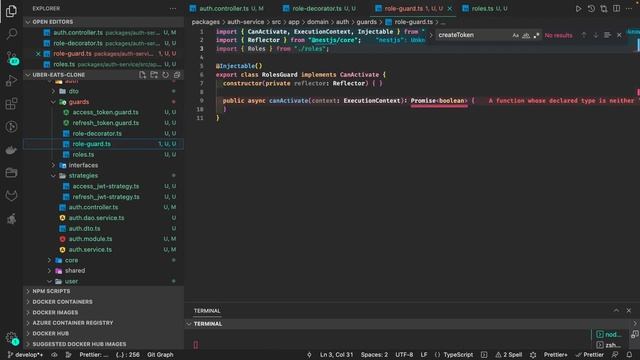Collapse all folders in explorer
This screenshot has height=360, width=640.
(x=177, y=75)
